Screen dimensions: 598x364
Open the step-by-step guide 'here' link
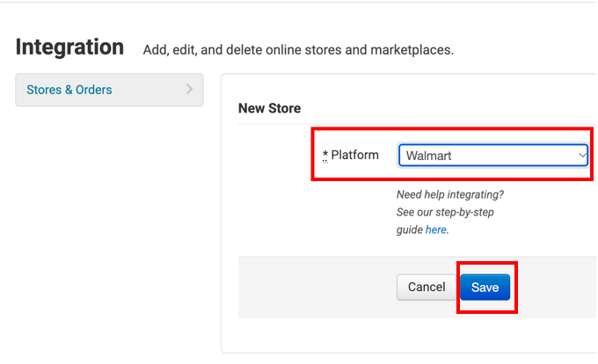tap(435, 229)
